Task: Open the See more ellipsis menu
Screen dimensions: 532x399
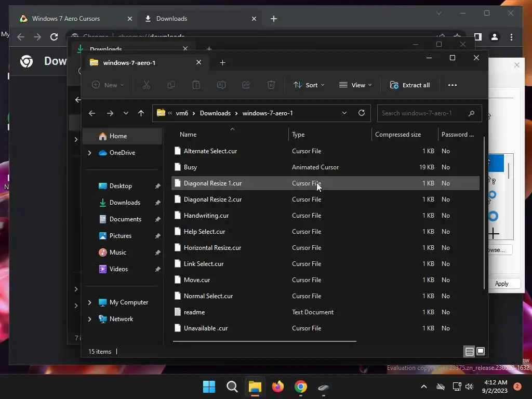Action: pos(453,85)
